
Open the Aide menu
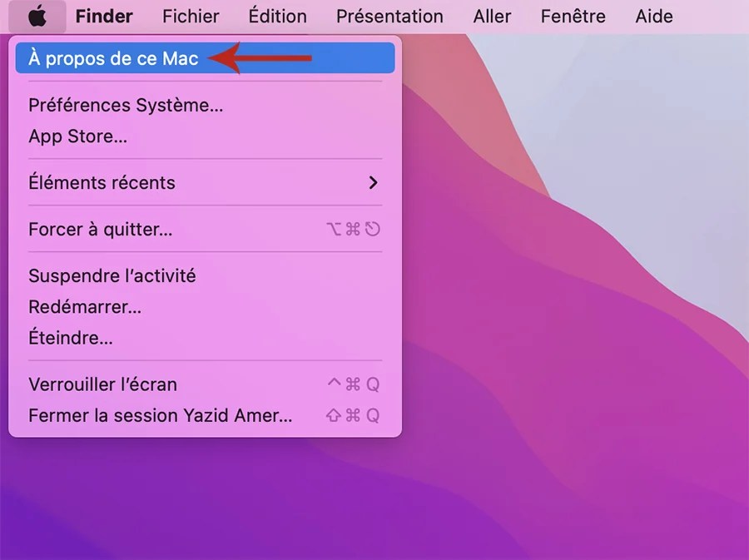pyautogui.click(x=654, y=17)
